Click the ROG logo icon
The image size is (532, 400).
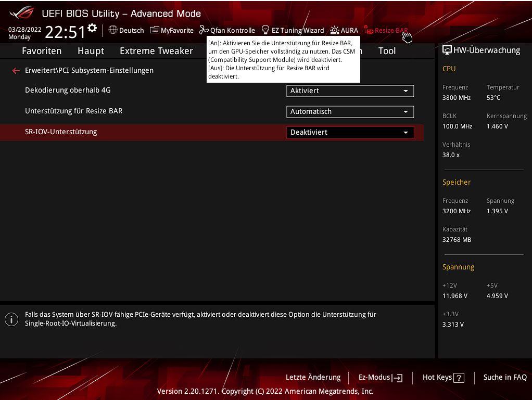point(22,13)
